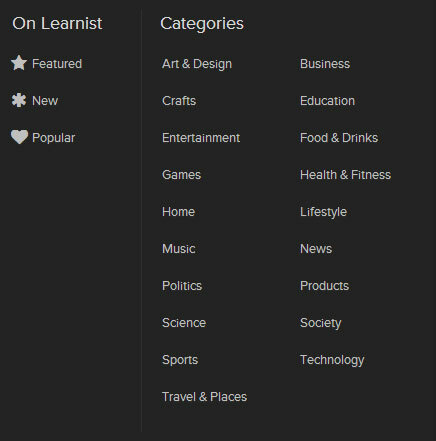Image resolution: width=436 pixels, height=441 pixels.
Task: Open the Technology category
Action: (332, 360)
